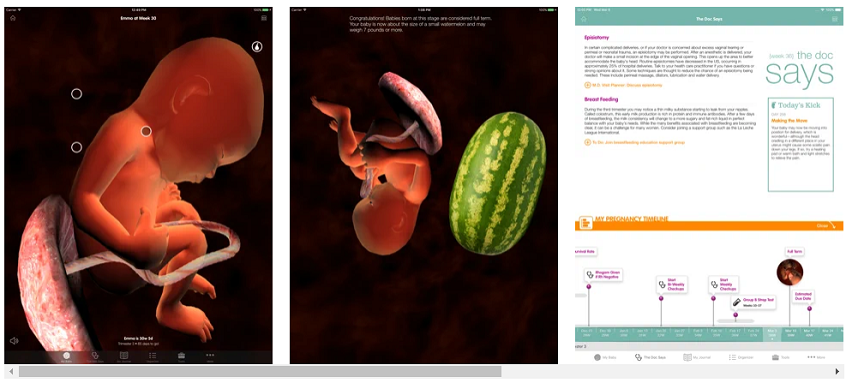
Task: Open the three-dots More tab in the dark toolbar
Action: 210,357
